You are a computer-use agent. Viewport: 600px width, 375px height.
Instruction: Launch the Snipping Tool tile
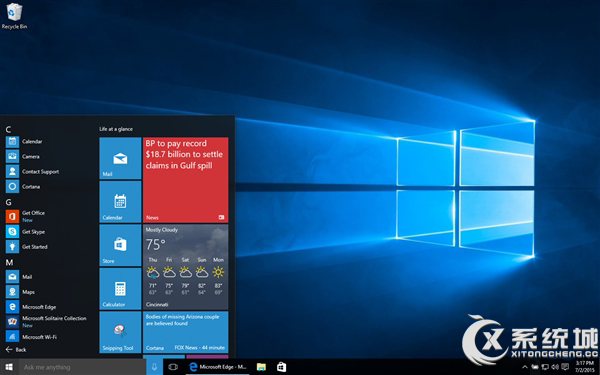click(x=120, y=332)
